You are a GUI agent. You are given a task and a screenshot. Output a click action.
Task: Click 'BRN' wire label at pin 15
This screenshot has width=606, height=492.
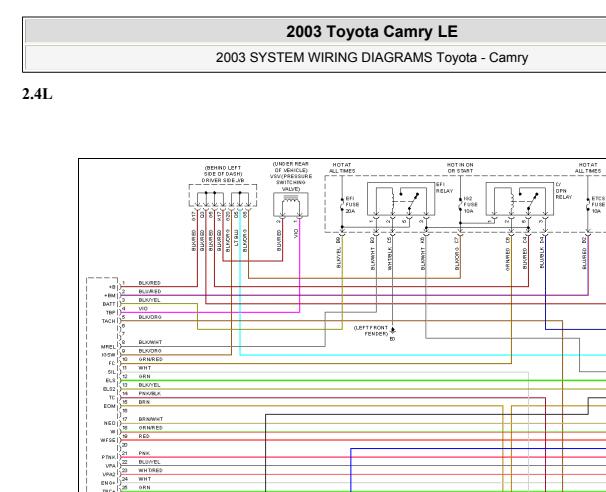144,402
